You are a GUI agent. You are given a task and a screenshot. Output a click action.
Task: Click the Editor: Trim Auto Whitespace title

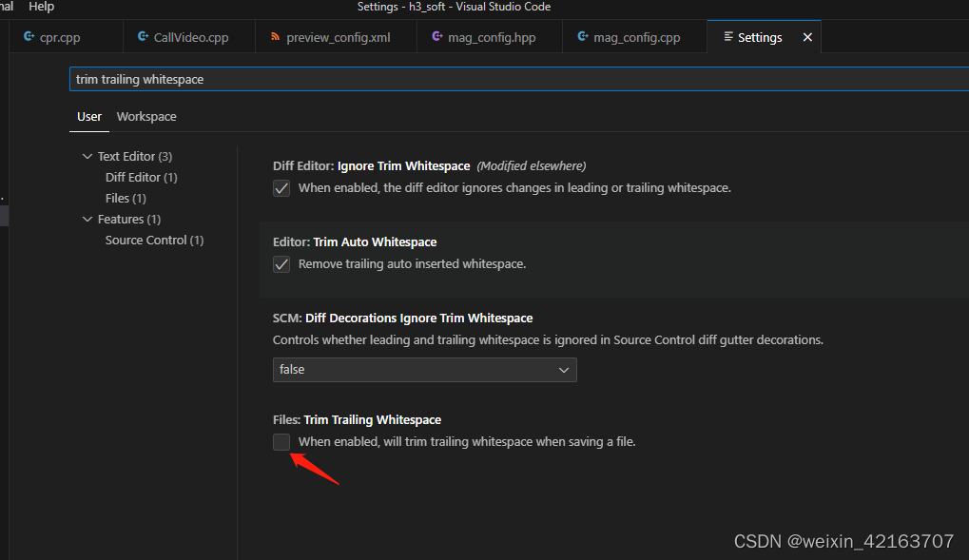click(355, 241)
